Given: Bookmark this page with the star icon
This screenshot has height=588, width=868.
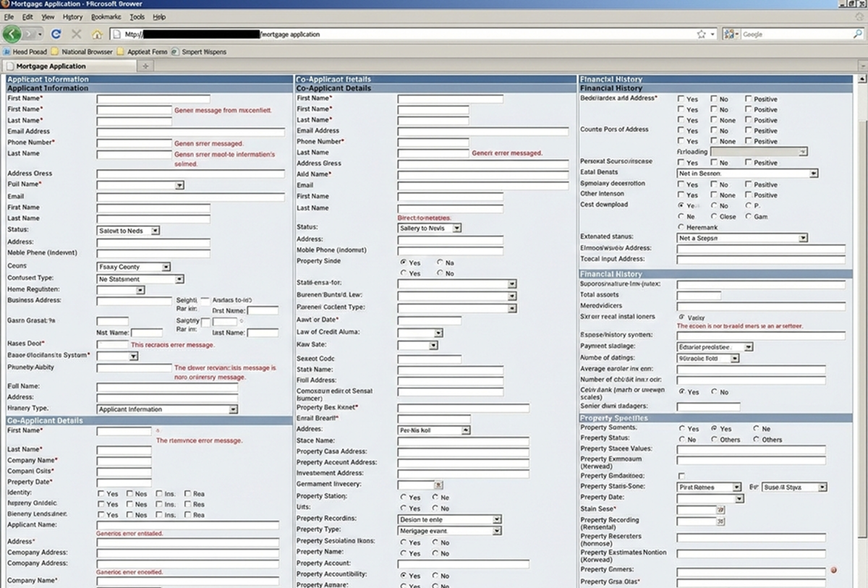Looking at the screenshot, I should click(x=701, y=34).
